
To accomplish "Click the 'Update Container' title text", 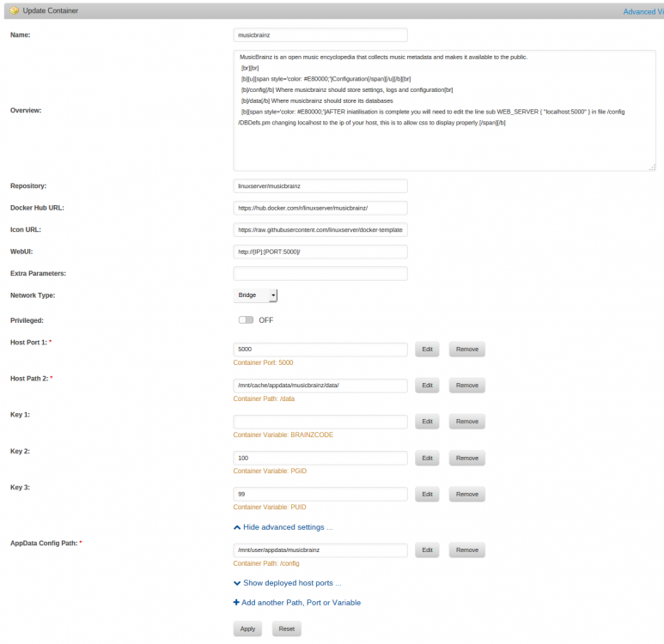I will pos(51,10).
